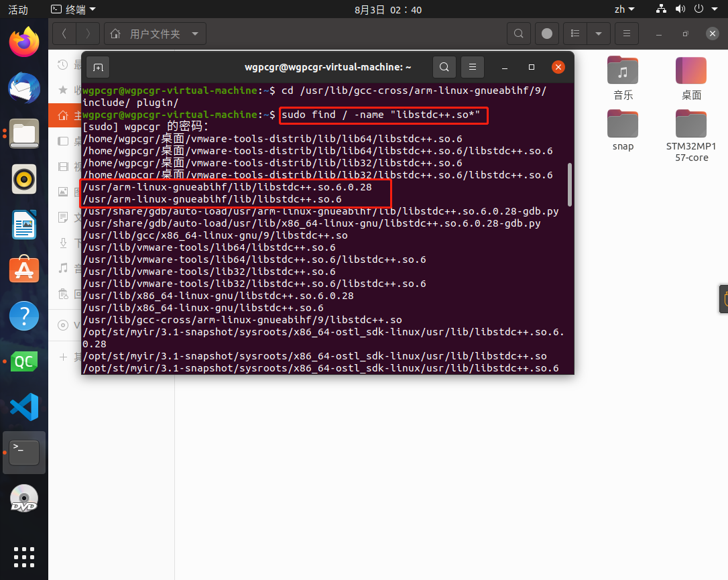This screenshot has width=728, height=580.
Task: Click line /usr/lib/gcc-cross/arm-linux-gnueabihf/9/libstdc++.so
Action: tap(243, 320)
